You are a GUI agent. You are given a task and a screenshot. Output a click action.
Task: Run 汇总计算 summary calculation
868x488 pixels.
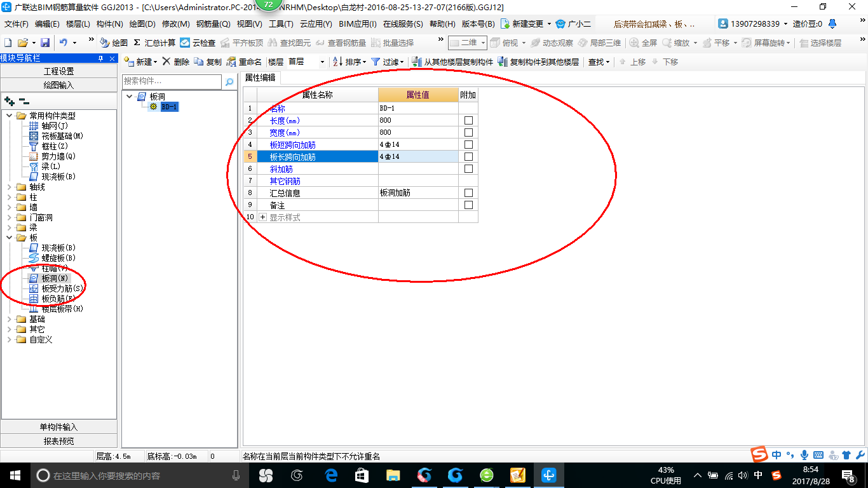pos(154,43)
